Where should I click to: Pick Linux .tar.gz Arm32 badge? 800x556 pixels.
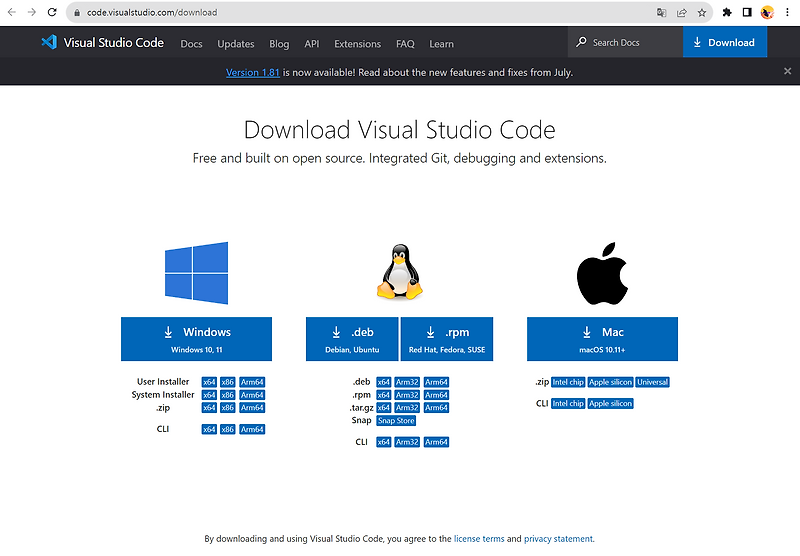tap(407, 408)
